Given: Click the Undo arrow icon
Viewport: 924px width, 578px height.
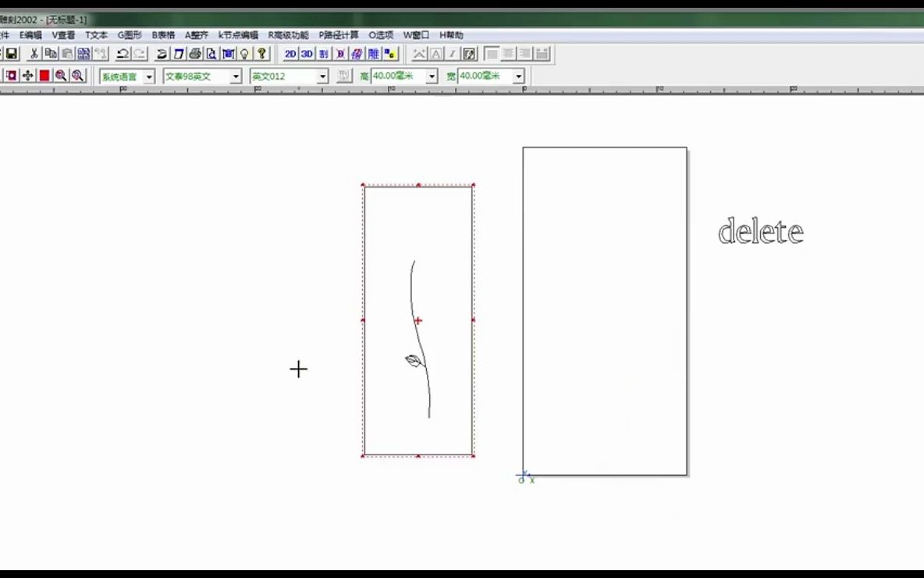Looking at the screenshot, I should [123, 54].
